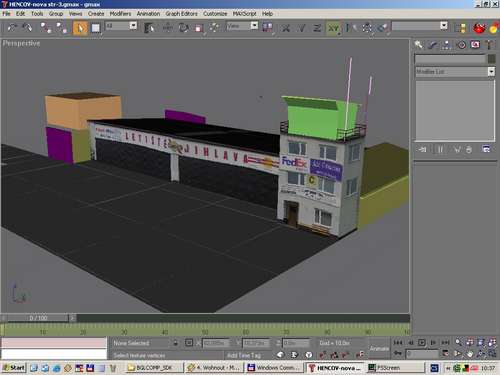This screenshot has height=375, width=500.
Task: Restrict transform to Z axis
Action: [317, 28]
